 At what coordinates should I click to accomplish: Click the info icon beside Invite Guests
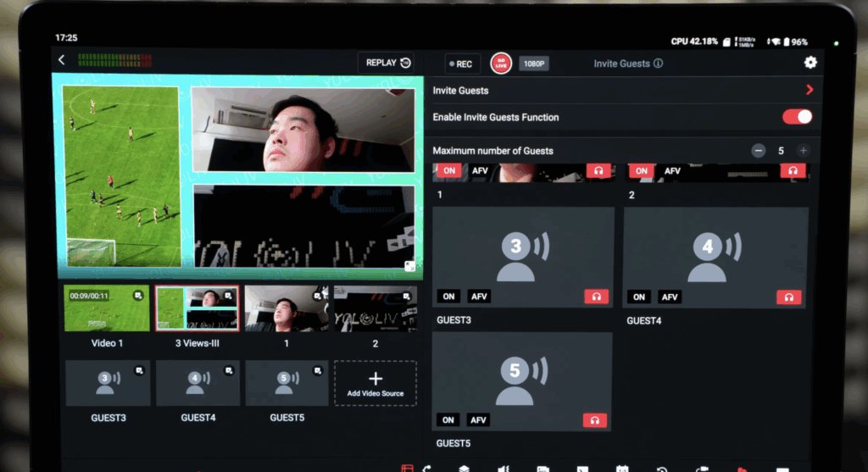(x=659, y=64)
